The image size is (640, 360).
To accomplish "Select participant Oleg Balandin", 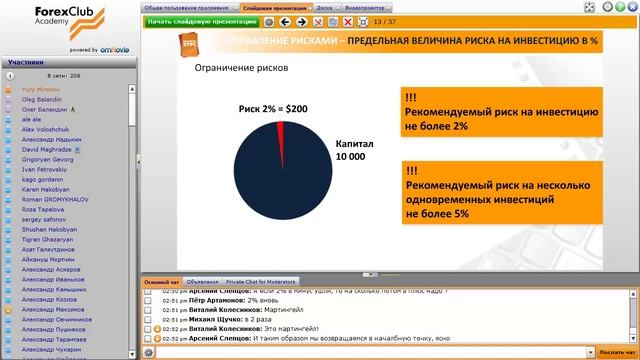I will pos(42,99).
